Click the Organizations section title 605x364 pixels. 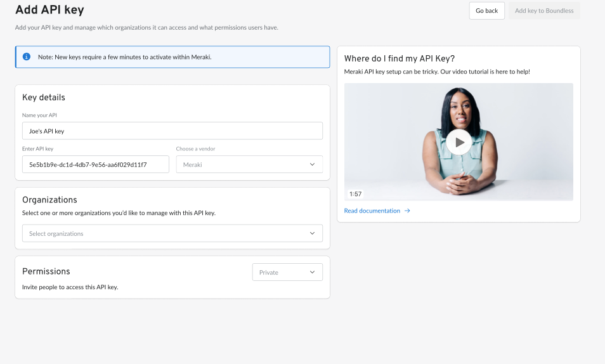coord(49,200)
